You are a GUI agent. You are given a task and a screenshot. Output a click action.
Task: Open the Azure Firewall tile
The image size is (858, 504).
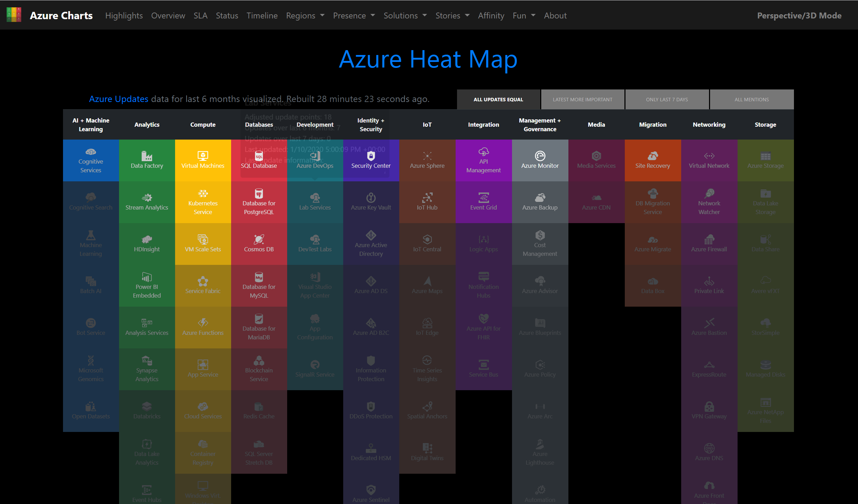709,244
